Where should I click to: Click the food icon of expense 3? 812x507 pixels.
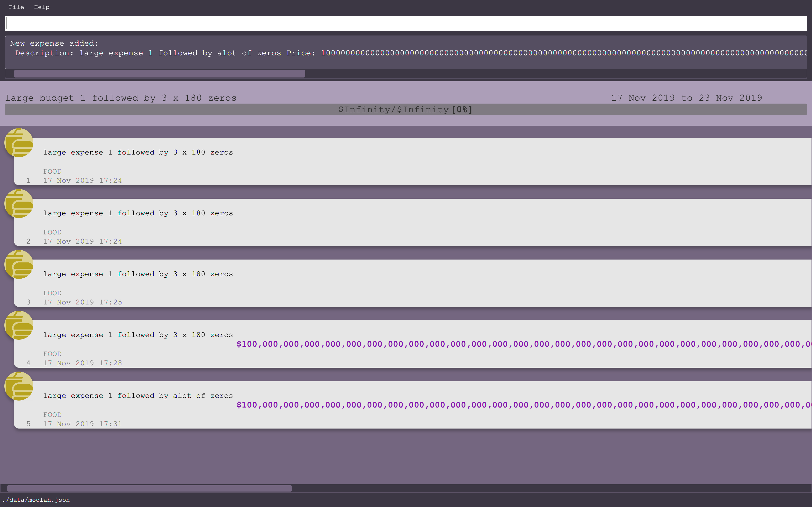[x=19, y=264]
